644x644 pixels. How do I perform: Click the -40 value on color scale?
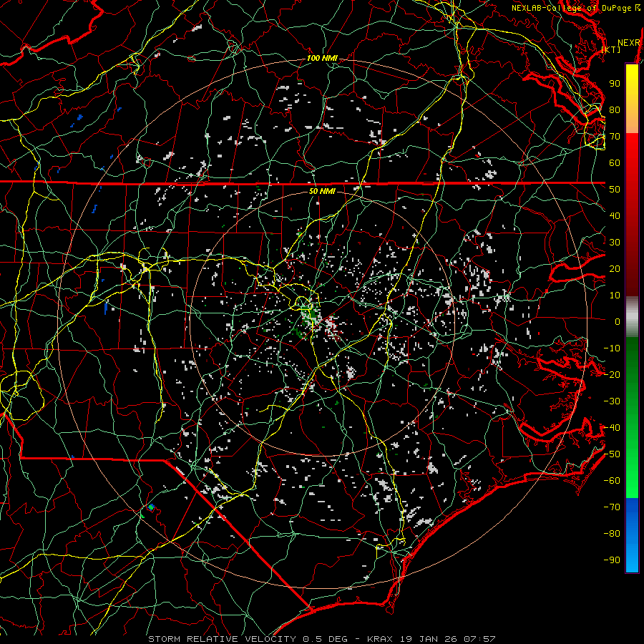tap(612, 428)
